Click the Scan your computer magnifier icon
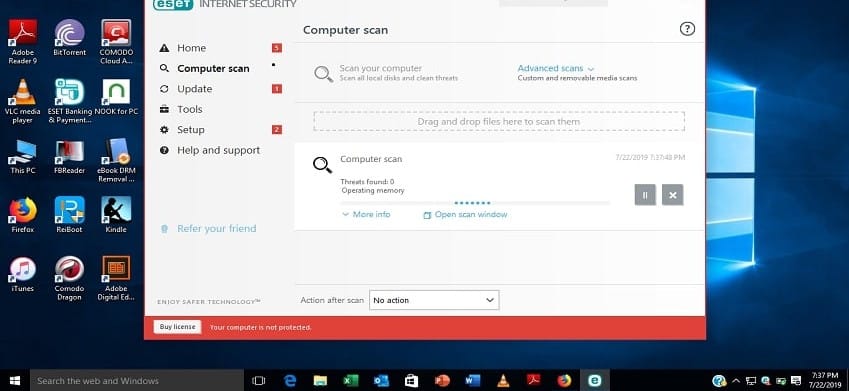Screen dimensions: 849x391 pyautogui.click(x=324, y=74)
